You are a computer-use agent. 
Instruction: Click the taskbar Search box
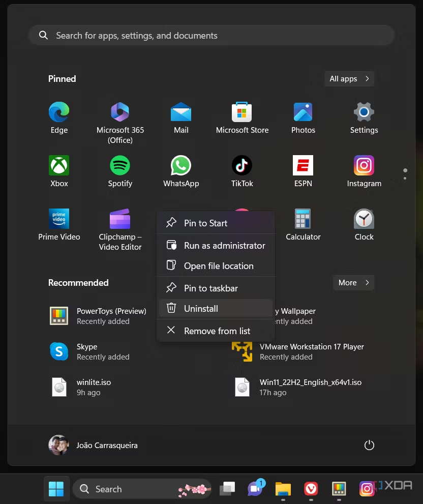click(142, 489)
